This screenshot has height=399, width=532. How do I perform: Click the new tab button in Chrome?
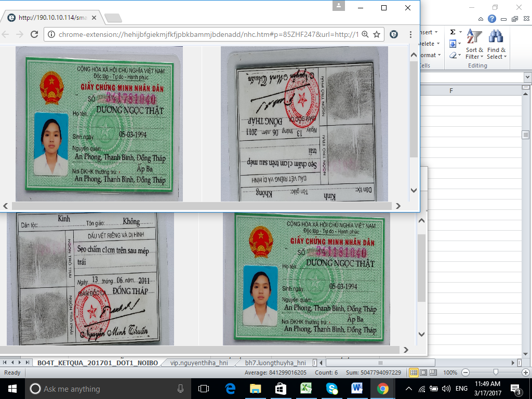(x=113, y=18)
